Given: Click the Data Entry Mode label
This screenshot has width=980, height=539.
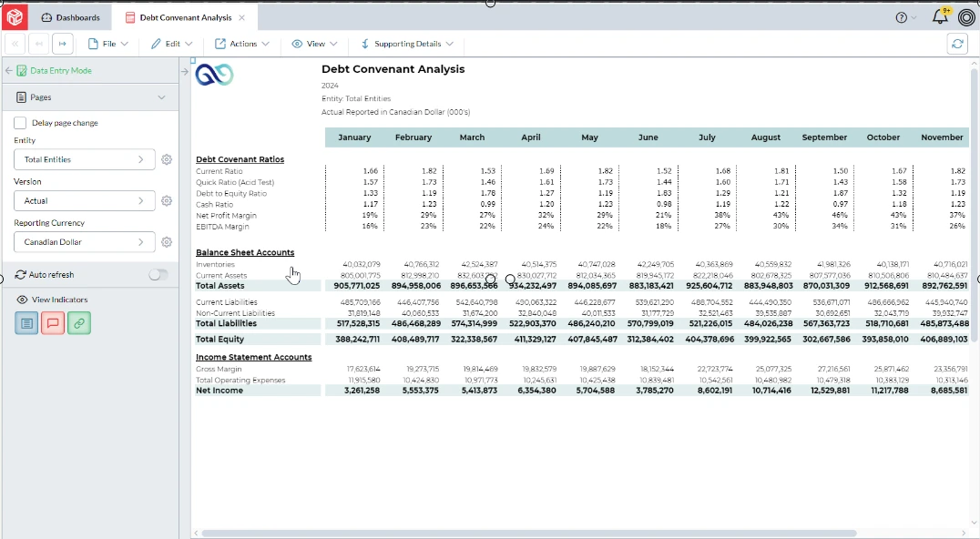Looking at the screenshot, I should click(61, 71).
